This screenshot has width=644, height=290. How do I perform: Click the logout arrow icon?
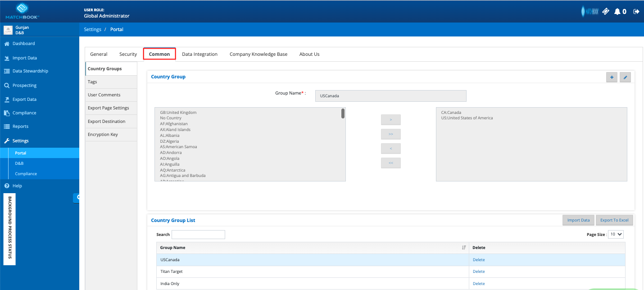(636, 11)
